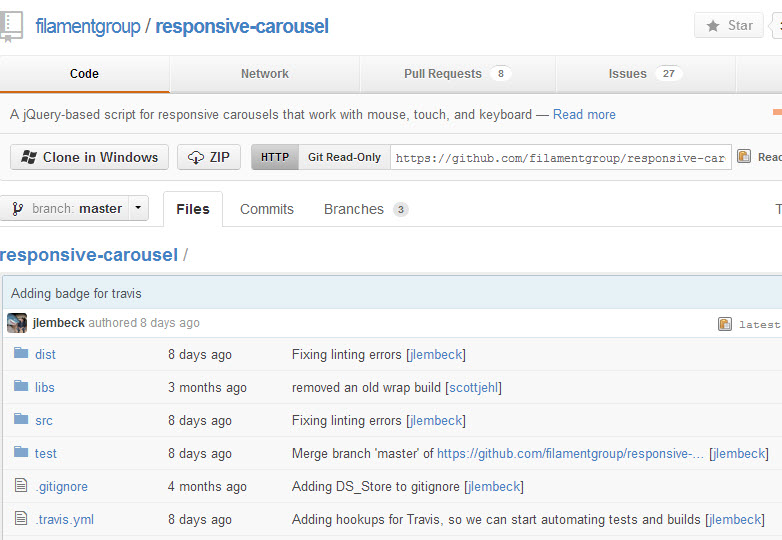The image size is (782, 540).
Task: Select HTTP clone protocol
Action: 275,157
